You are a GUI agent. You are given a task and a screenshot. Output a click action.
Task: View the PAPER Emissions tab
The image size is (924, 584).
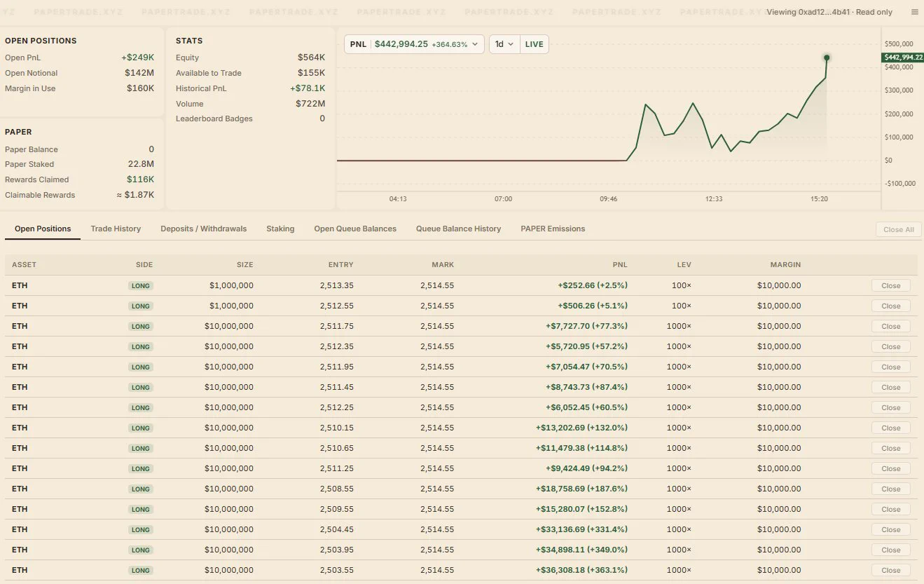(553, 229)
